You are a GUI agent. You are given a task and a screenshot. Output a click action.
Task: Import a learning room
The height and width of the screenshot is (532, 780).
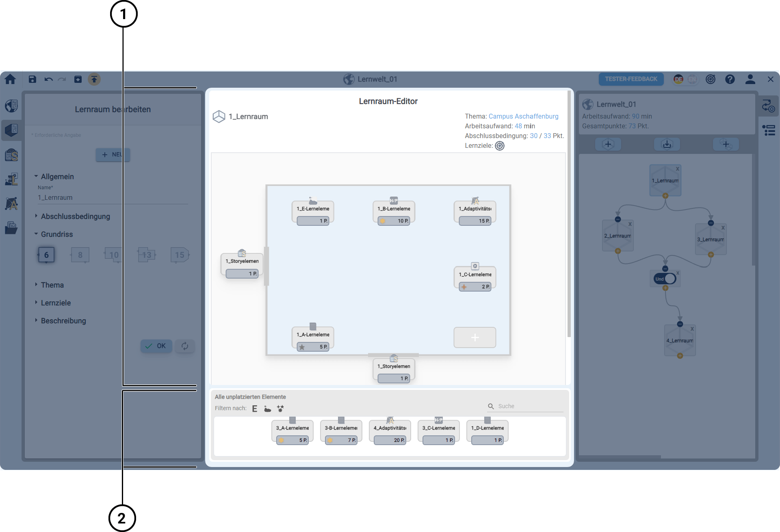click(667, 144)
